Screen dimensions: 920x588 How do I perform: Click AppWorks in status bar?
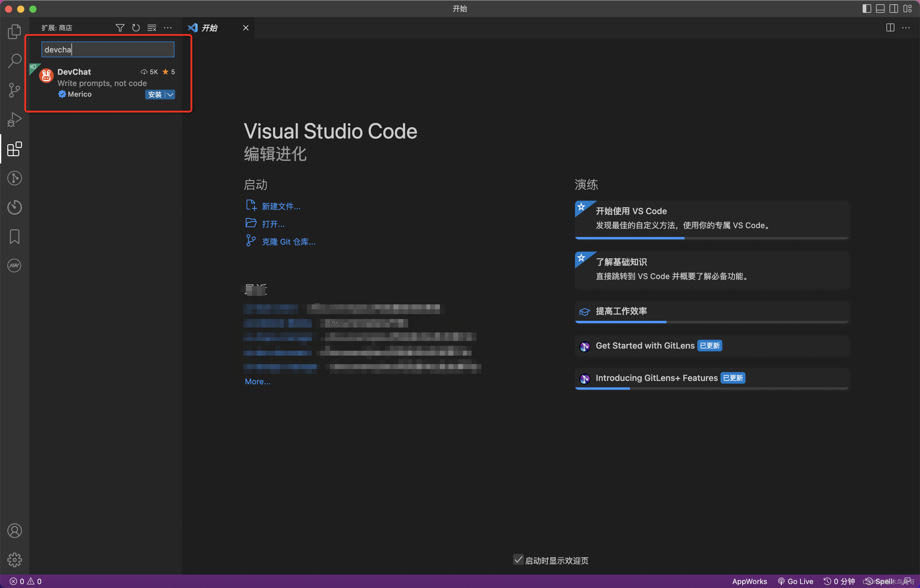[x=749, y=581]
